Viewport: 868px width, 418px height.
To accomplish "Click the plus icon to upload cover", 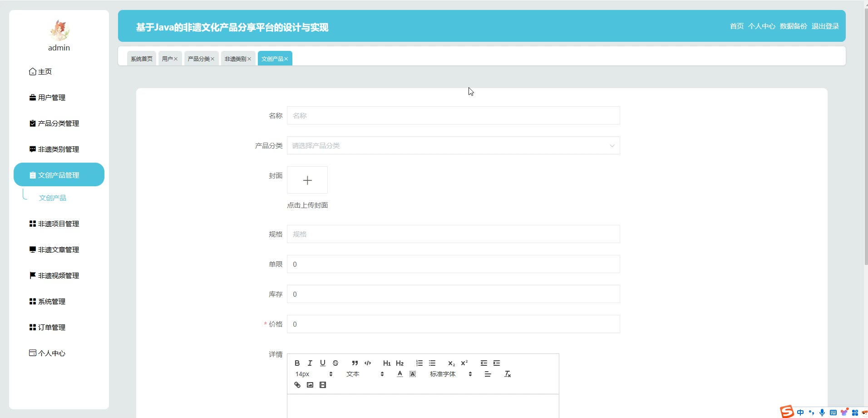I will coord(307,180).
